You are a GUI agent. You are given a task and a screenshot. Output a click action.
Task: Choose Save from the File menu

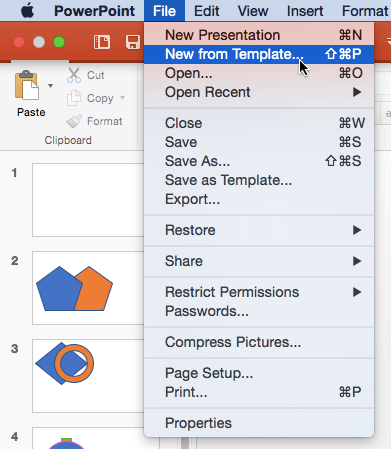(x=259, y=142)
